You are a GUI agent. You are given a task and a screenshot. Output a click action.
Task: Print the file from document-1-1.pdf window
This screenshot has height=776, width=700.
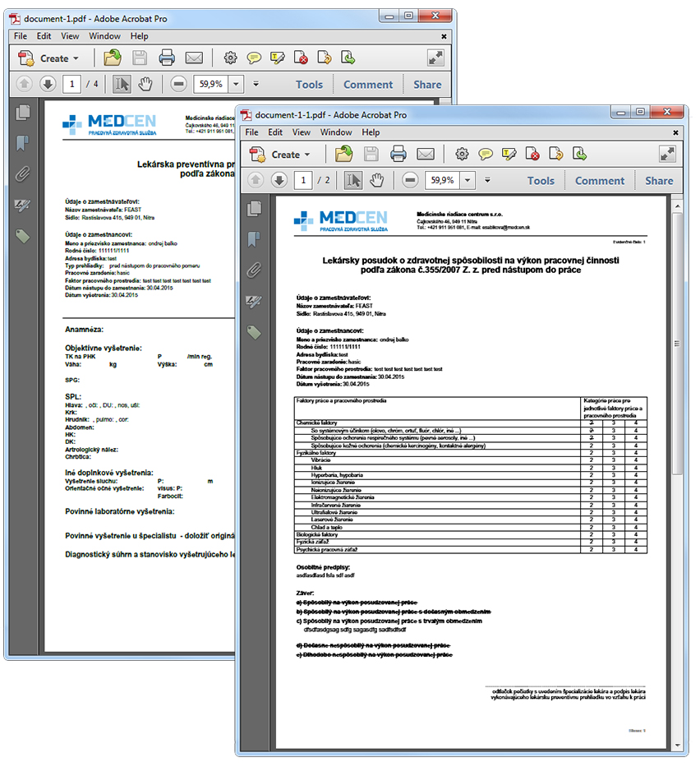tap(398, 155)
